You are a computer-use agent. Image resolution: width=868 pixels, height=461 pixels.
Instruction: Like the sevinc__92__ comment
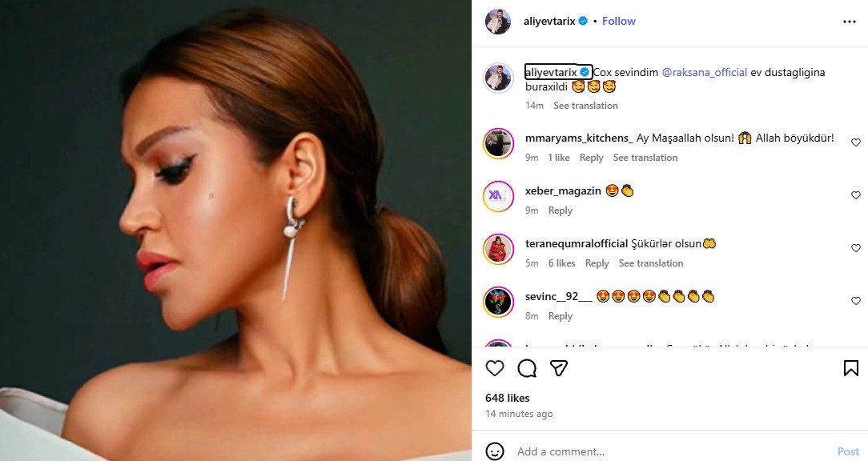855,302
